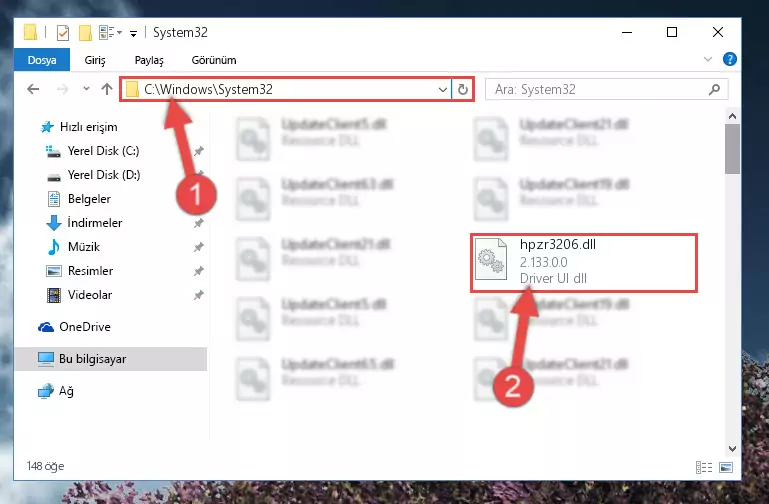Viewport: 769px width, 504px height.
Task: Click the 148 öğe status text
Action: (x=45, y=466)
